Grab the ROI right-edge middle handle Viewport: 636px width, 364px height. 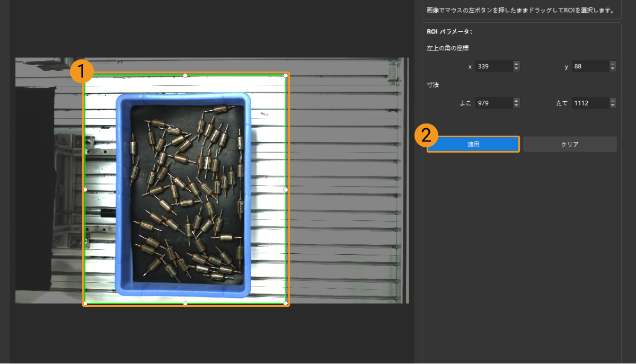tap(286, 189)
